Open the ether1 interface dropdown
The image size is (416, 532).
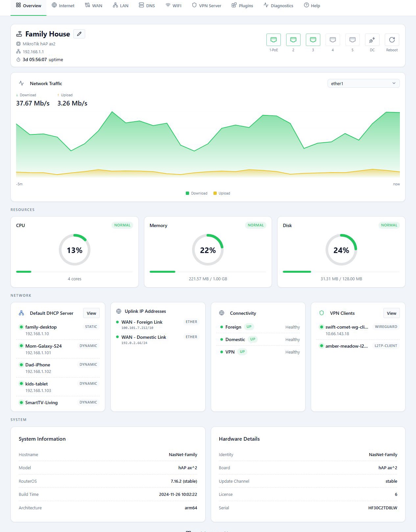tap(363, 83)
